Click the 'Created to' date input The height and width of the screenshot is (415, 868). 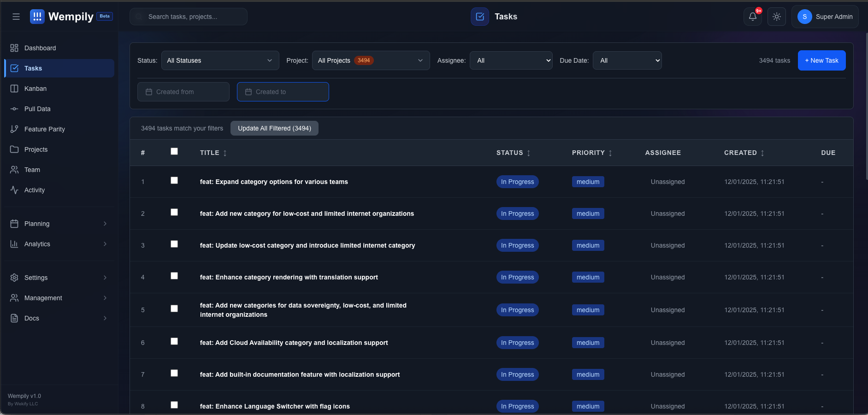283,92
